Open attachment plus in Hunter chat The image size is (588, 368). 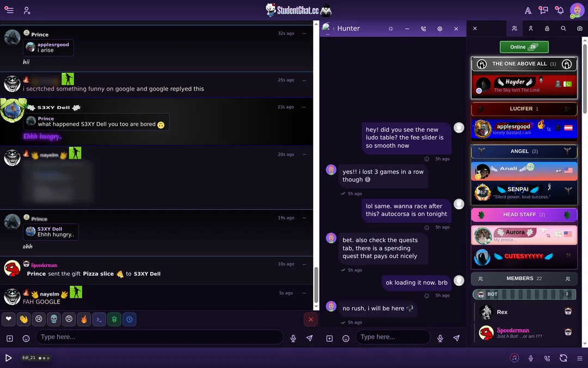coord(329,339)
